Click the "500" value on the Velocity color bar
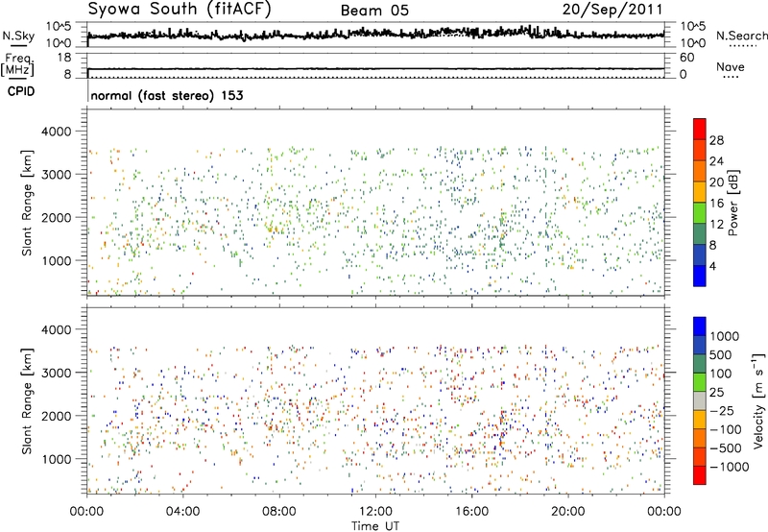 point(721,355)
